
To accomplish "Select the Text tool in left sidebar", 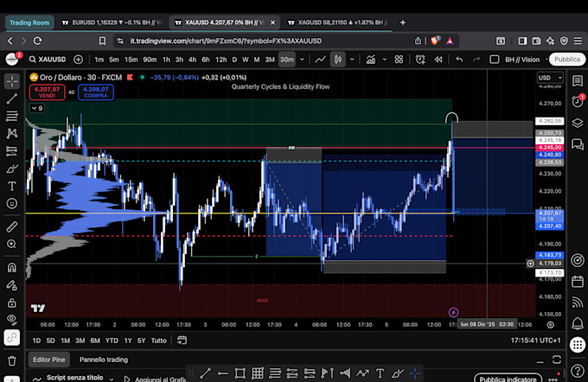I will (12, 186).
